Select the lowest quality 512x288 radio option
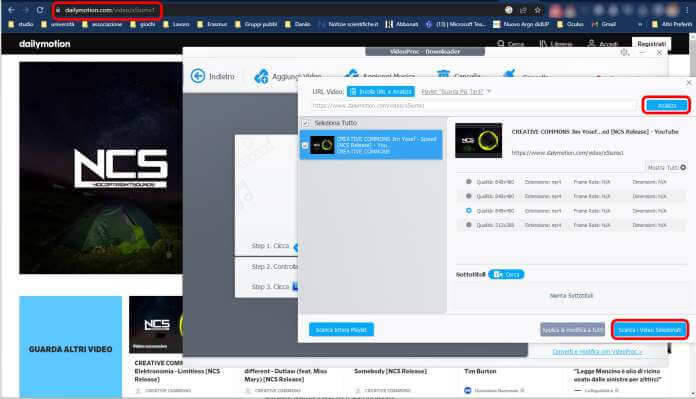Screen dimensions: 696x399 468,225
